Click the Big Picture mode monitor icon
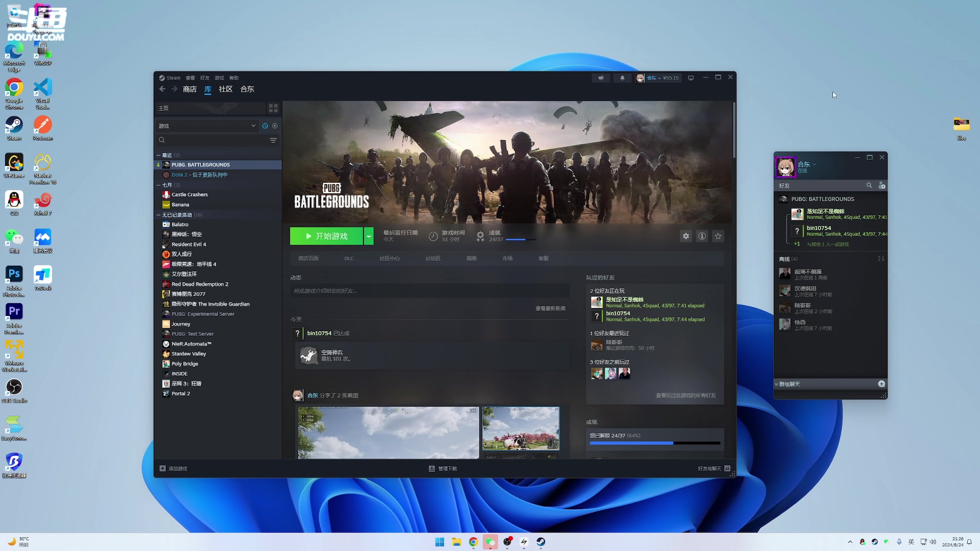 (x=691, y=78)
